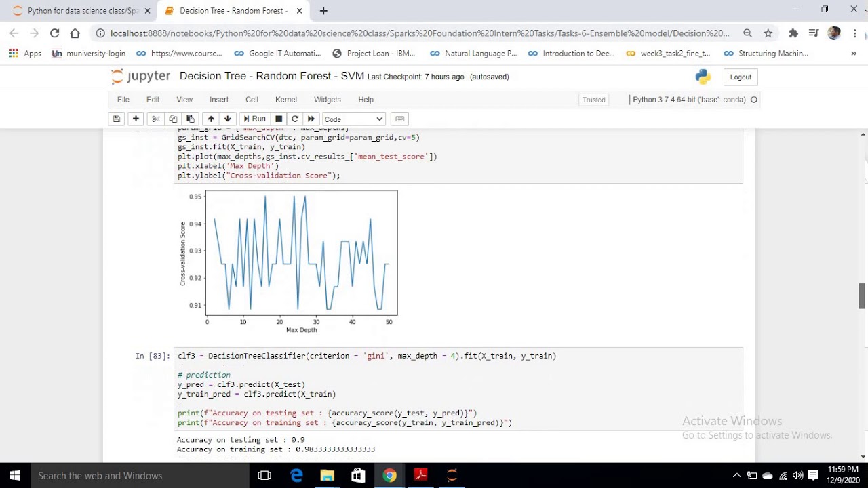
Task: Open the media control icon in Chrome
Action: click(814, 33)
